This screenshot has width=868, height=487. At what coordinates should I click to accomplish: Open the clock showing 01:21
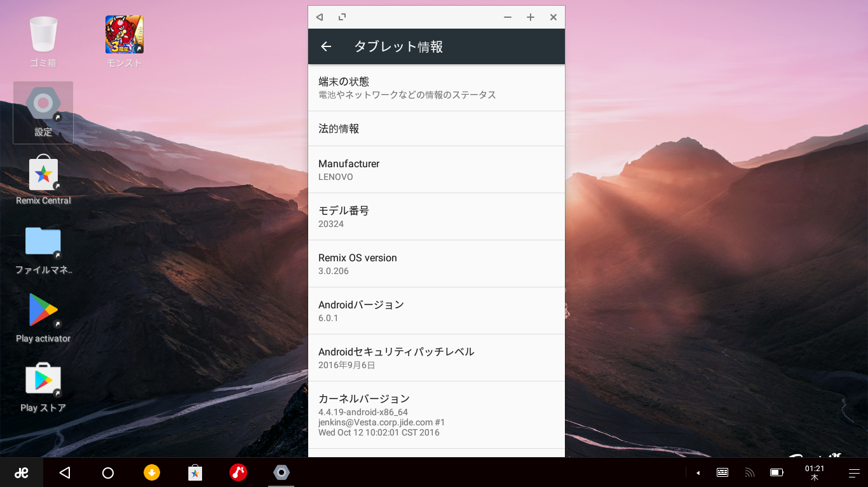[815, 472]
